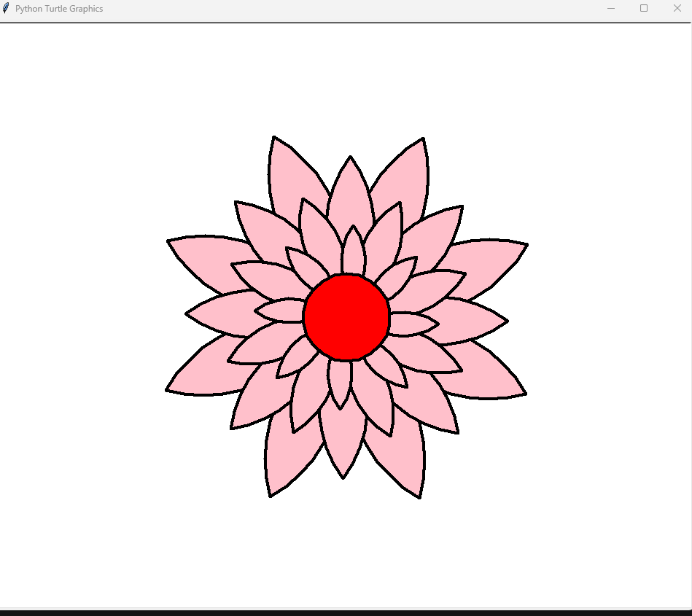Click the Python Turtle feather icon
Screen dimensions: 692x616
click(6, 9)
